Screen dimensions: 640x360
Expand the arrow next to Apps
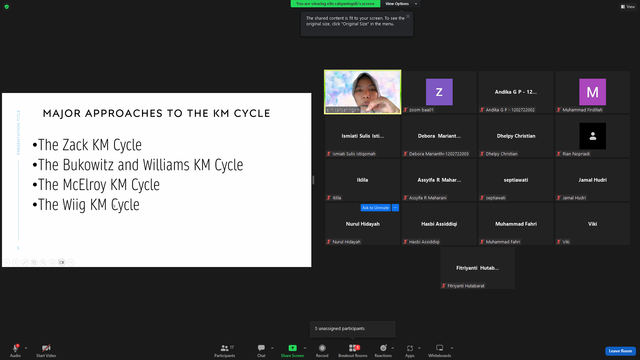pos(419,348)
